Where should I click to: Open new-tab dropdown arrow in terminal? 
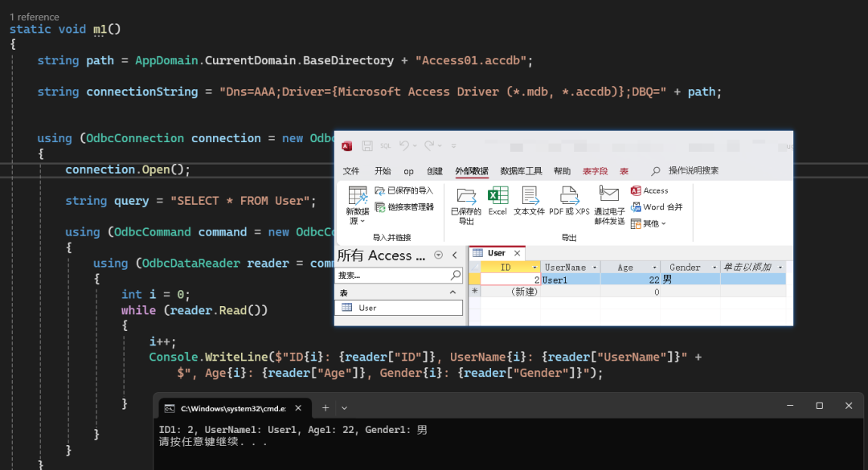point(344,407)
